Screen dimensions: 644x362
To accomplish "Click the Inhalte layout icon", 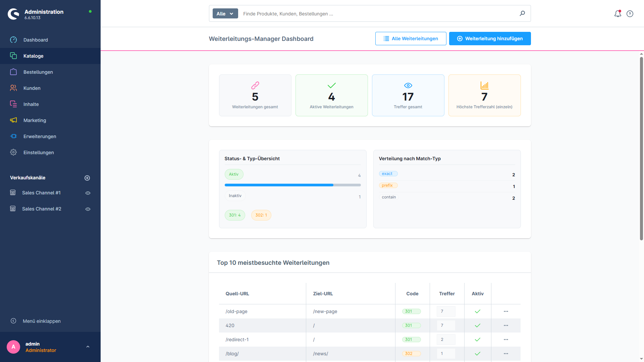I will 13,104.
